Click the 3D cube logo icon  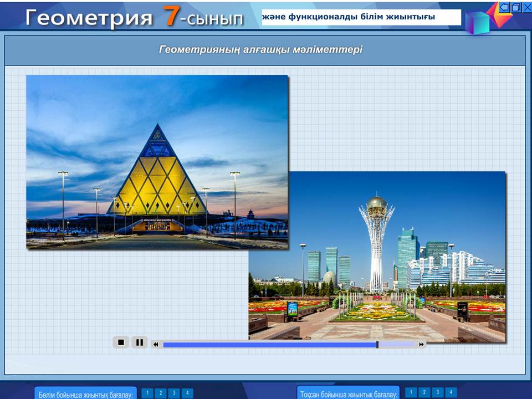tap(477, 22)
